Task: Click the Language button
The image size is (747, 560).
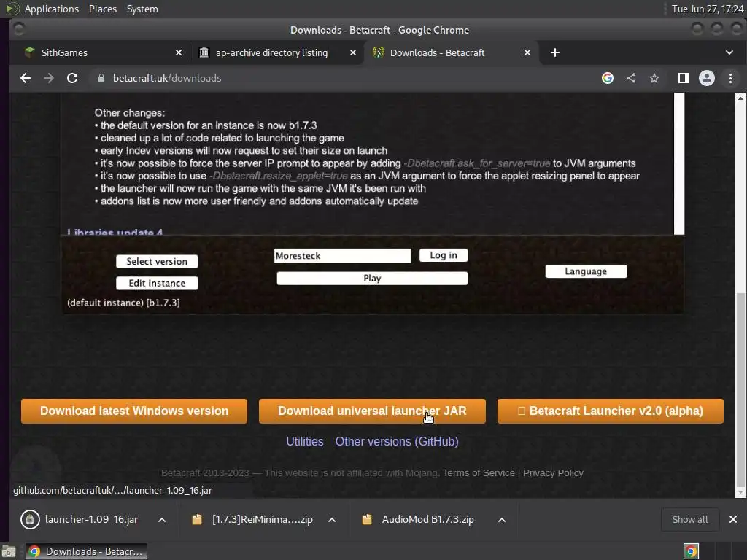Action: pyautogui.click(x=586, y=271)
